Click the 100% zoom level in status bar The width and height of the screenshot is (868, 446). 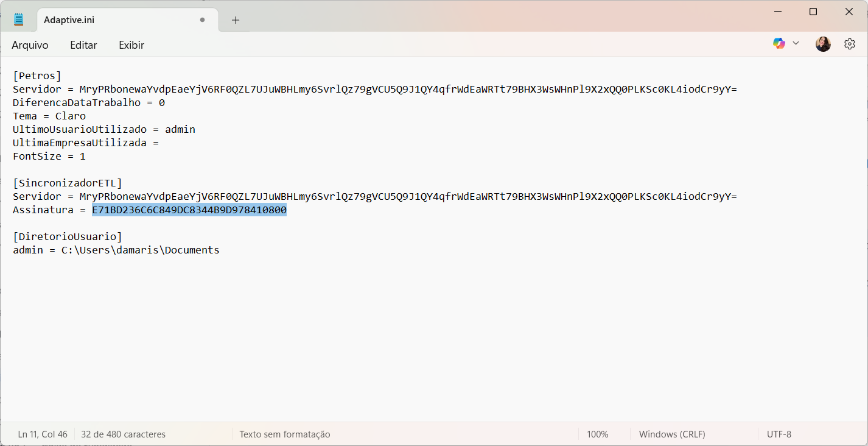(x=597, y=434)
